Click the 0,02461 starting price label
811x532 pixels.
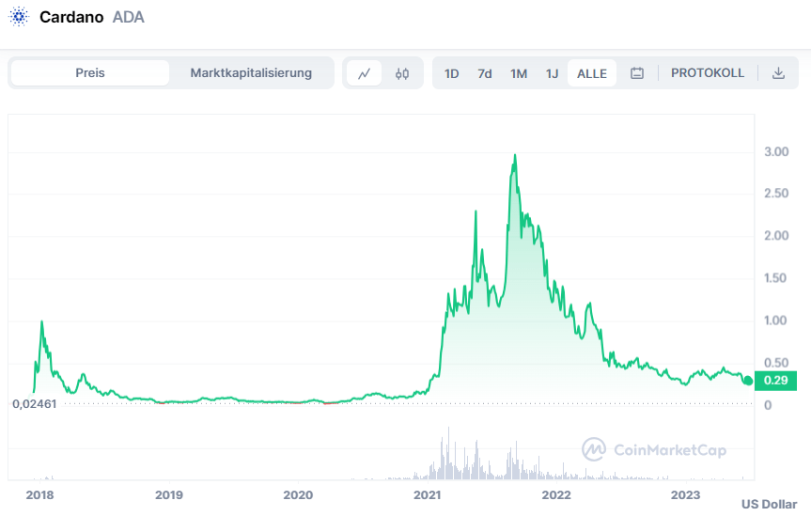tap(35, 403)
